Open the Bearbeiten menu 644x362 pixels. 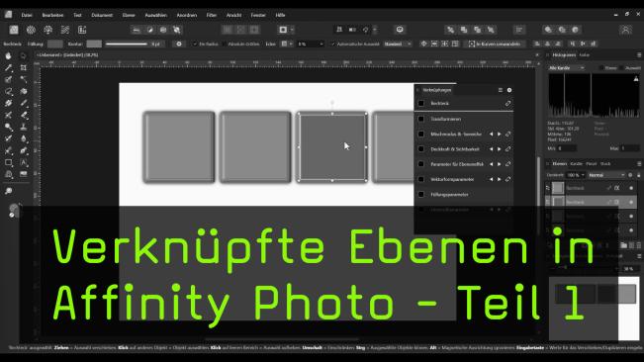[52, 15]
